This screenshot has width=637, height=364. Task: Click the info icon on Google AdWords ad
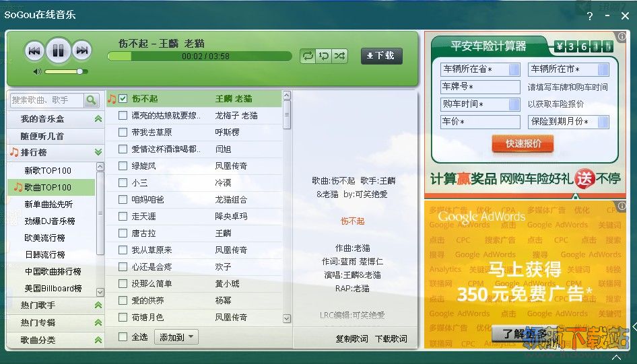pyautogui.click(x=622, y=206)
